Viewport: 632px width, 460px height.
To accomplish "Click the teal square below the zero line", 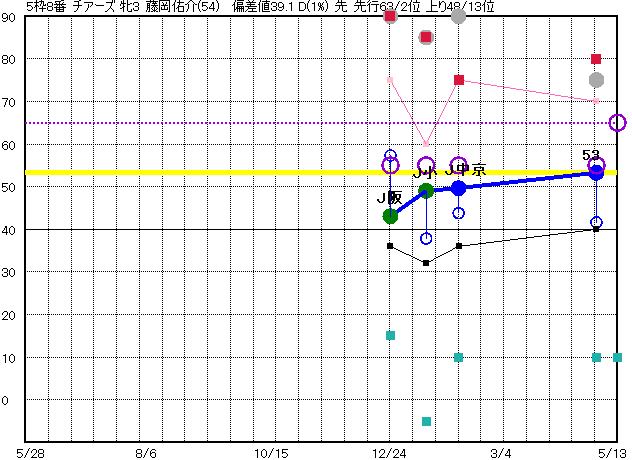I will tap(426, 421).
